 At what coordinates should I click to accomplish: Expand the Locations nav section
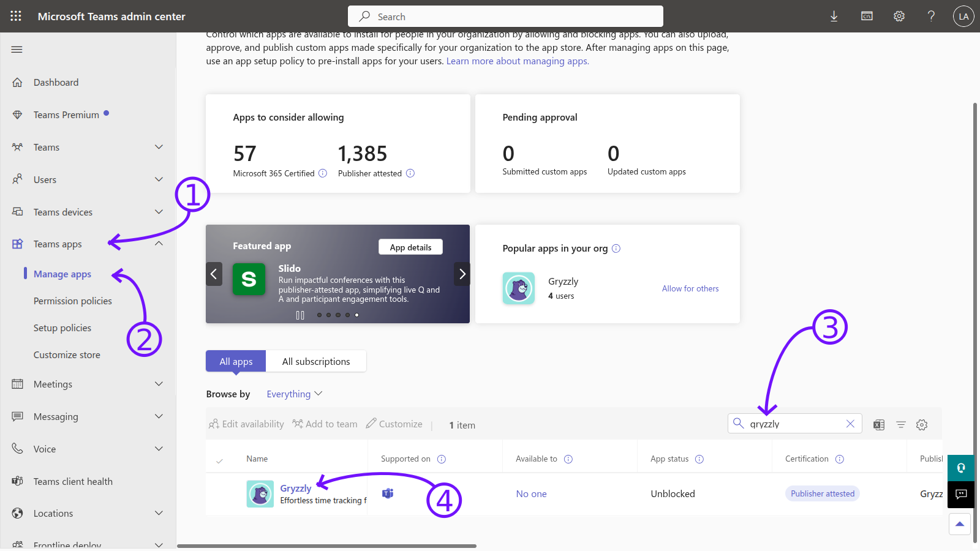tap(159, 513)
